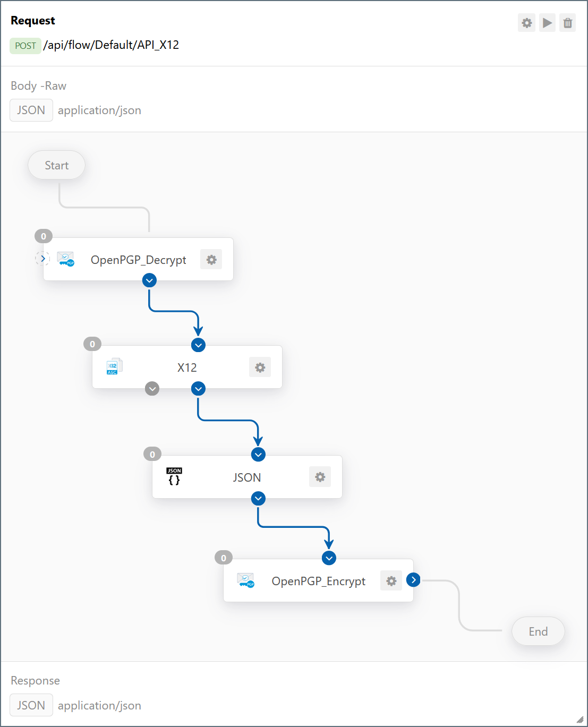This screenshot has height=727, width=588.
Task: Select the Response JSON type badge
Action: [x=31, y=705]
